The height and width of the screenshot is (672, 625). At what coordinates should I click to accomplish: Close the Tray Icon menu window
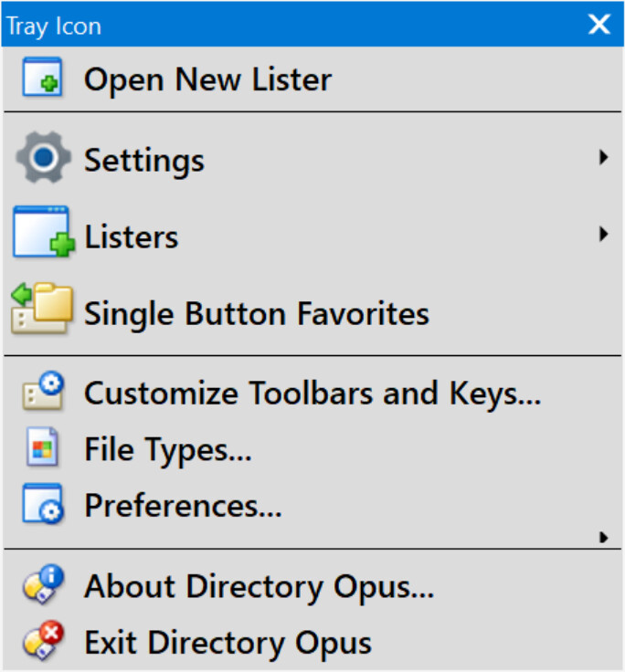pyautogui.click(x=599, y=25)
